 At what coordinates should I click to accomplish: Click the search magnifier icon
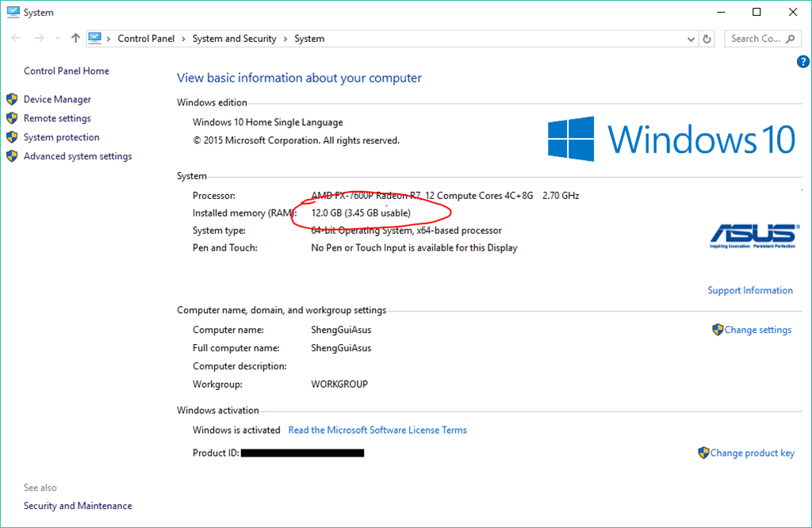(791, 38)
